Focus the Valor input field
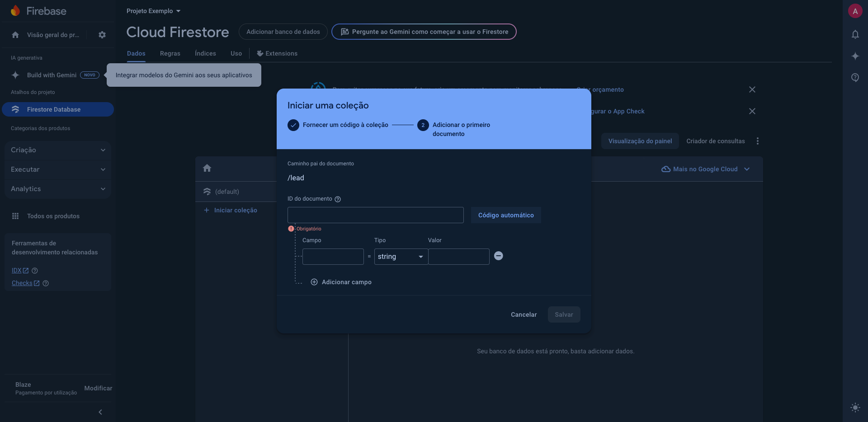The height and width of the screenshot is (422, 868). (459, 257)
